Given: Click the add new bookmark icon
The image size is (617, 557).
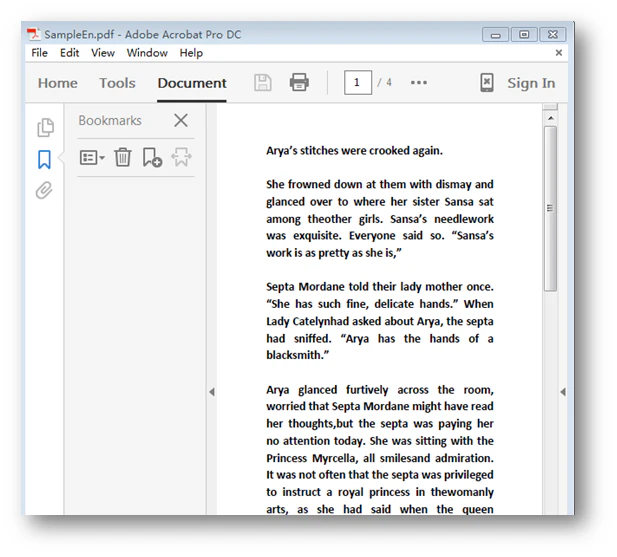Looking at the screenshot, I should 152,157.
